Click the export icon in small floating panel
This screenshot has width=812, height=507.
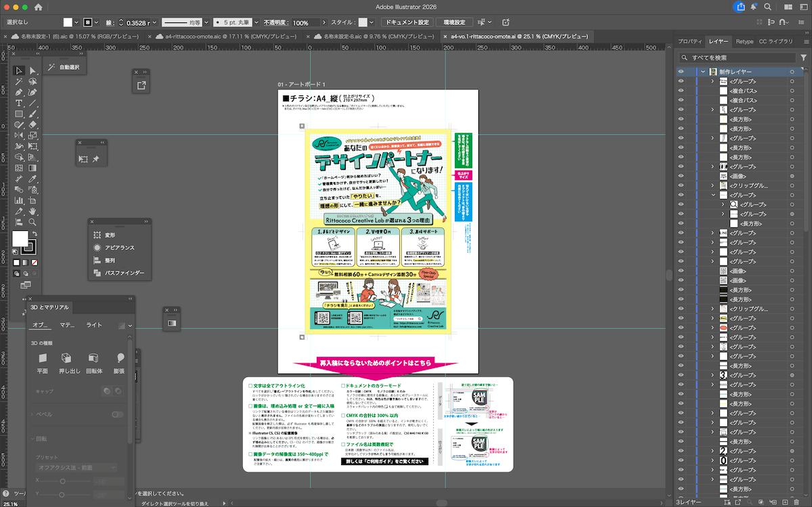pyautogui.click(x=142, y=86)
